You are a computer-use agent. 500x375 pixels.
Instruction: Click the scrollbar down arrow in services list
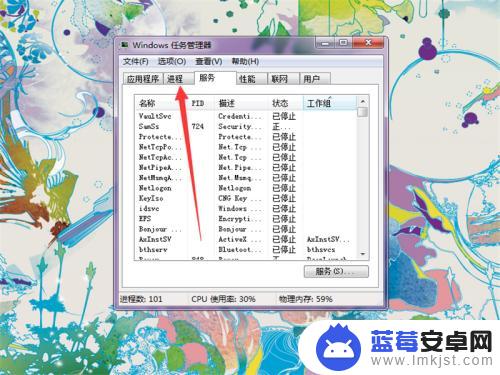tap(362, 254)
